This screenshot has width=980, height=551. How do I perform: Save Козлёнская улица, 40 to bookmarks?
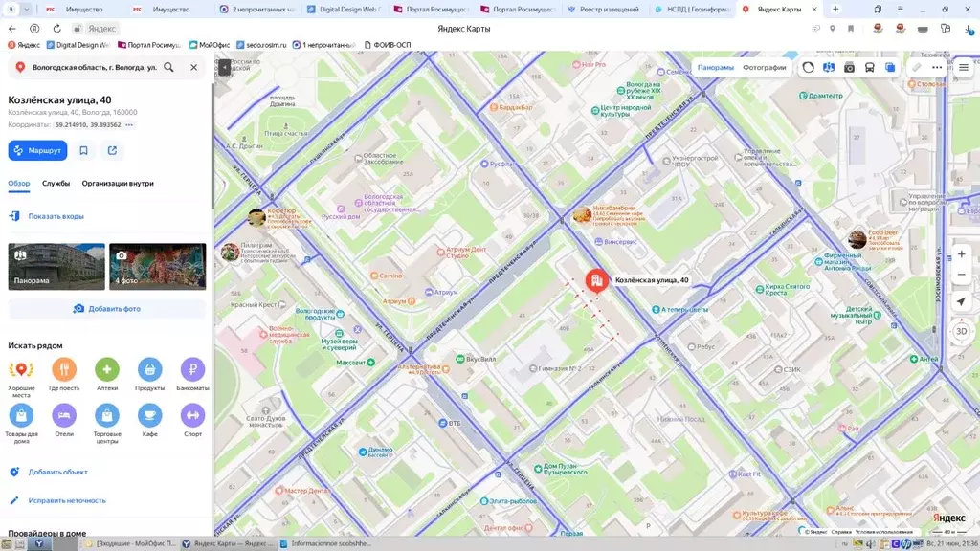84,150
